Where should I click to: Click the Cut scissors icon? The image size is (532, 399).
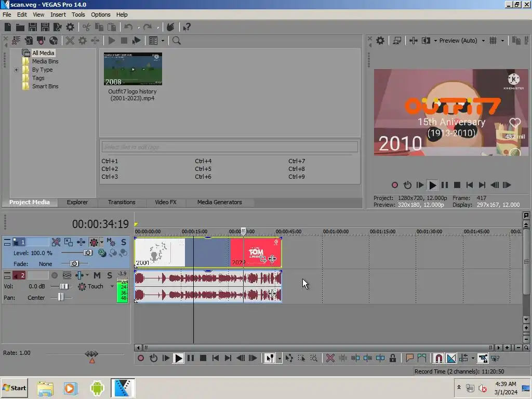point(87,27)
